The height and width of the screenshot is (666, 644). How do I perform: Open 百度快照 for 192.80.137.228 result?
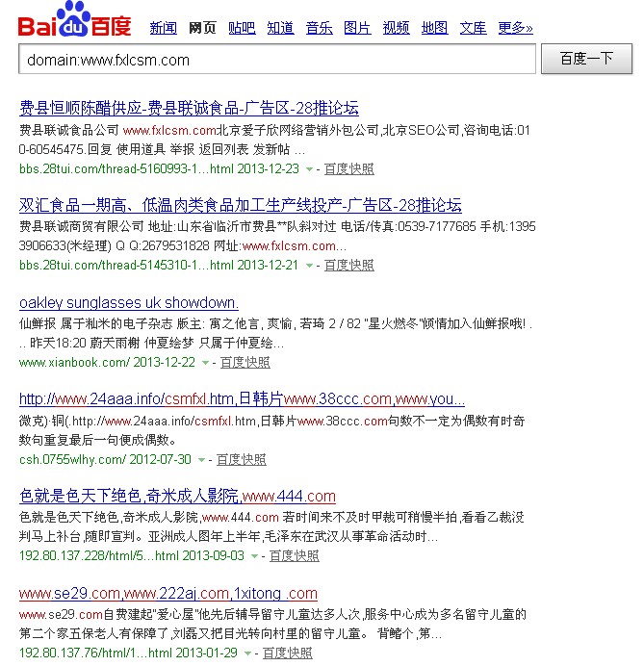coord(294,556)
